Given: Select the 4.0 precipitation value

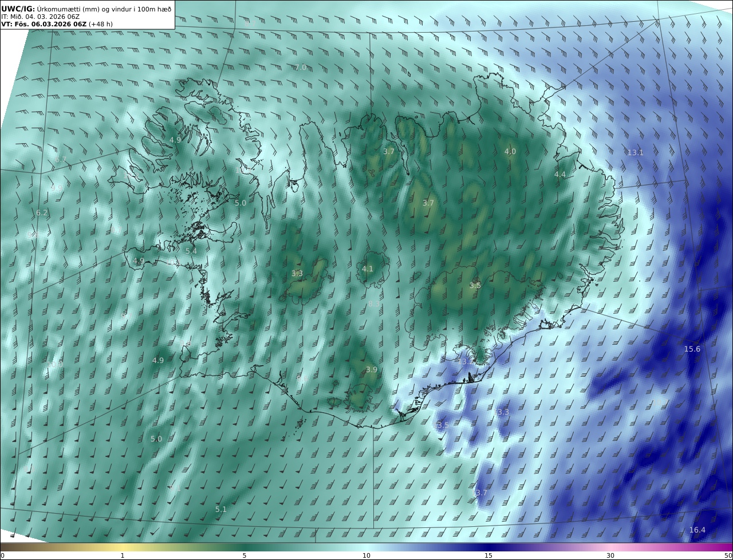Looking at the screenshot, I should 510,152.
